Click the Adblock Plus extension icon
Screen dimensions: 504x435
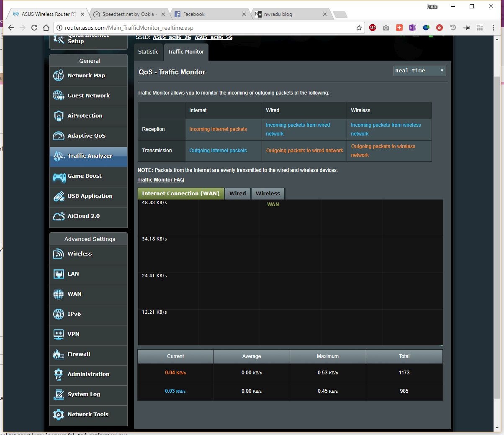click(373, 28)
